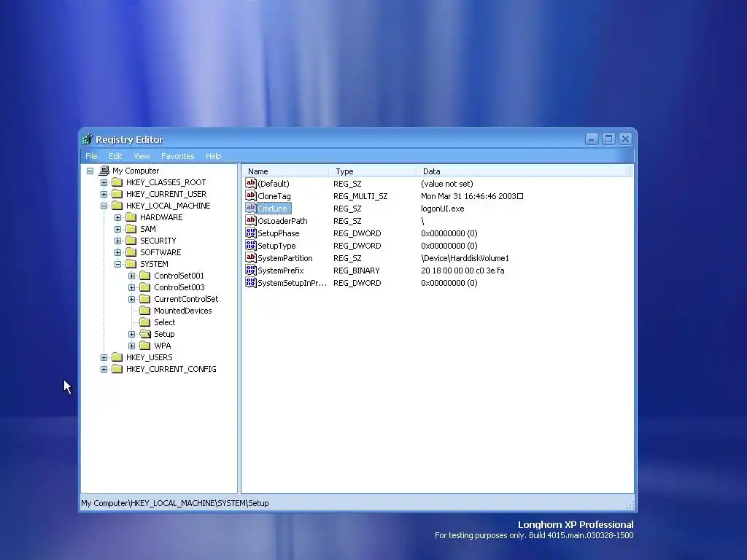
Task: Select the CurrentControlSet folder icon
Action: [x=145, y=299]
